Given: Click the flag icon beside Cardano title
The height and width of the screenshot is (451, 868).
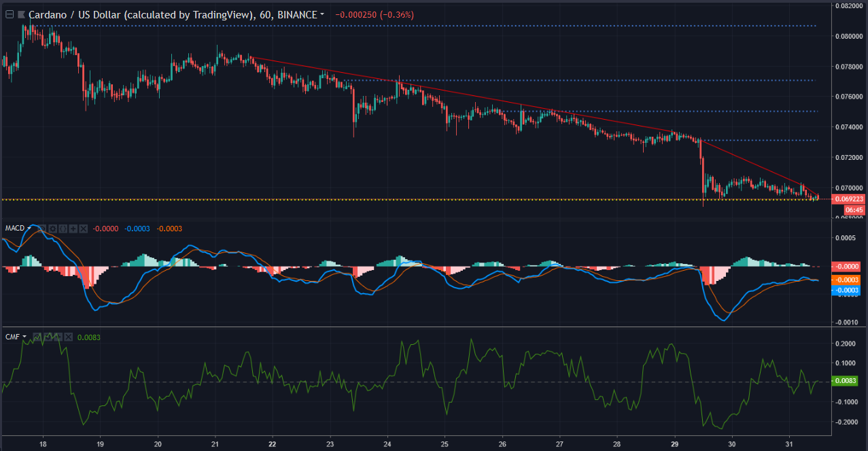Looking at the screenshot, I should click(x=21, y=14).
